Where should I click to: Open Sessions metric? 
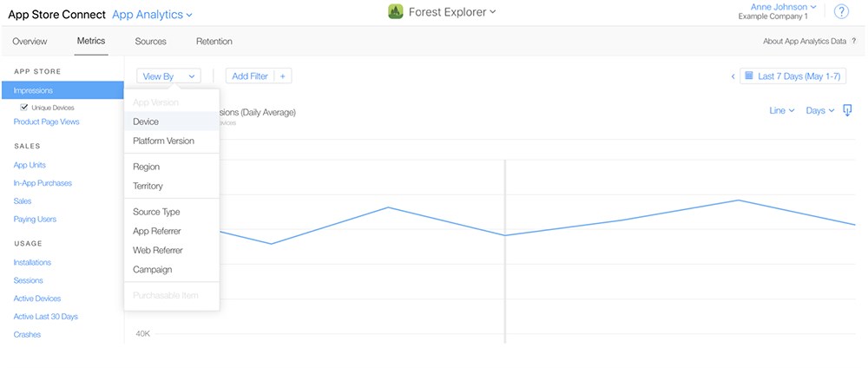pyautogui.click(x=29, y=280)
